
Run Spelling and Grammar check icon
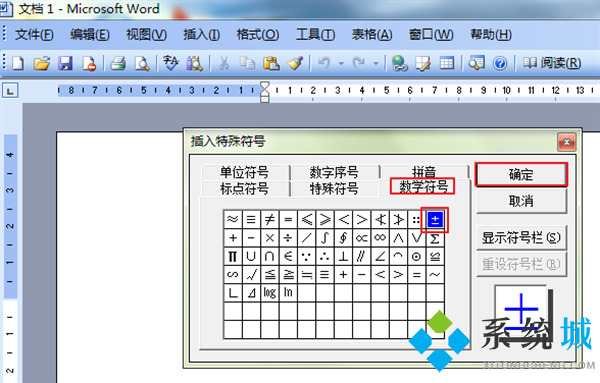tap(170, 63)
